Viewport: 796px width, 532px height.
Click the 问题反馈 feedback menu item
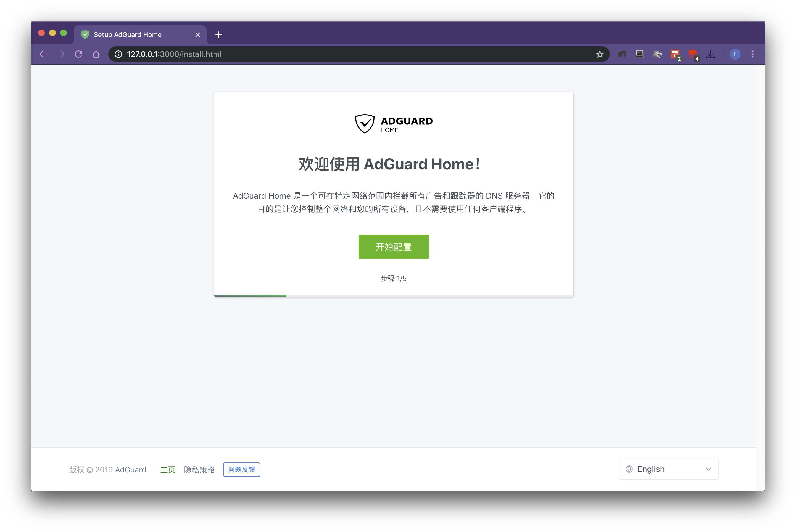click(242, 469)
